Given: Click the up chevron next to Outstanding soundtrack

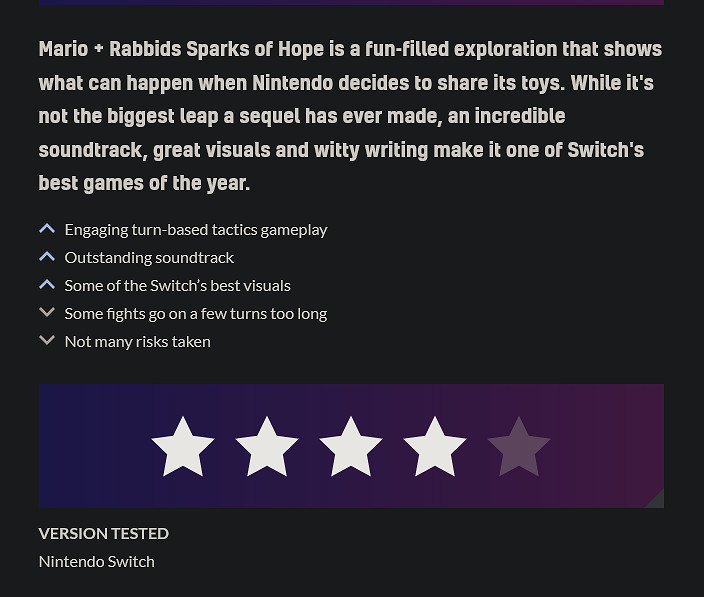Looking at the screenshot, I should [47, 257].
